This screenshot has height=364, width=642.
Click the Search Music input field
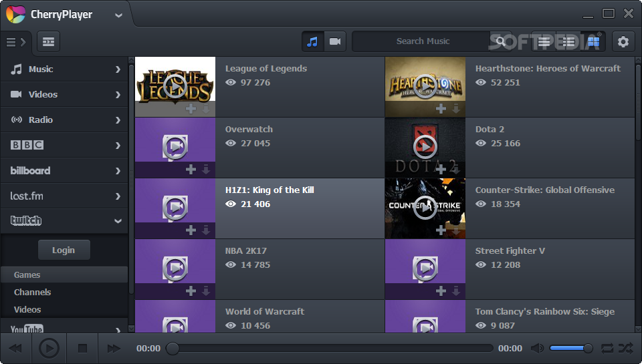[423, 41]
